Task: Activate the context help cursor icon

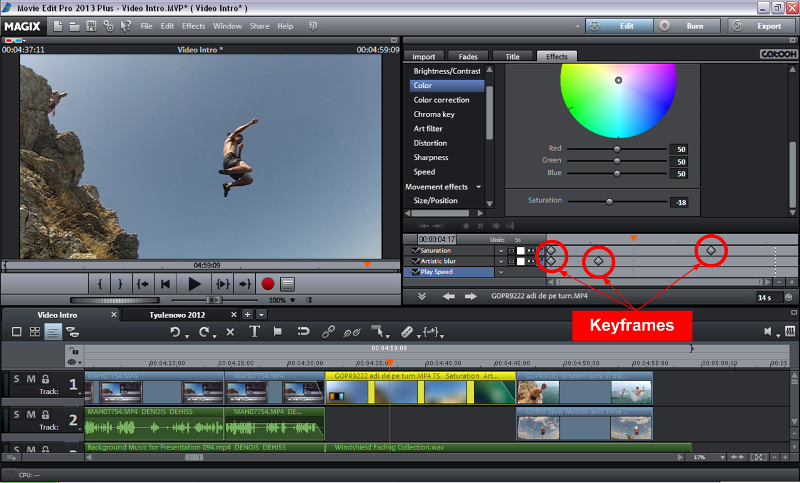Action: 126,26
